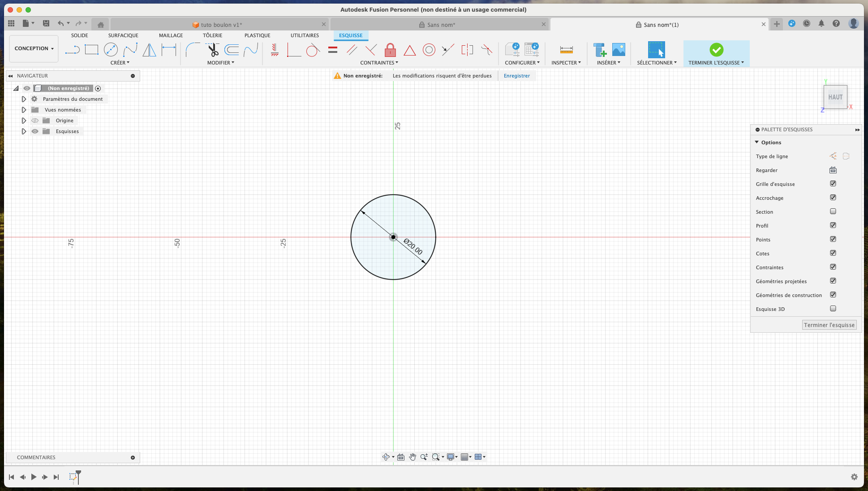The image size is (868, 491).
Task: Click the Insert image canvas icon
Action: (619, 50)
